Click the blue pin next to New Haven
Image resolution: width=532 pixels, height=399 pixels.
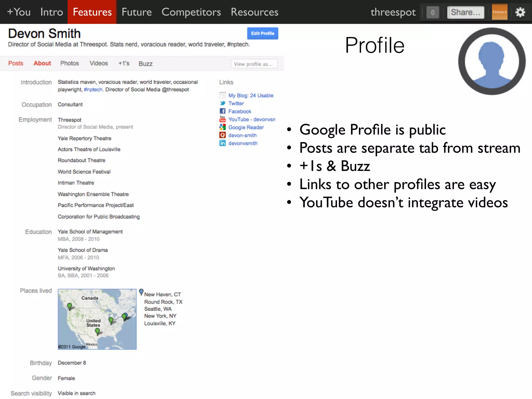(141, 292)
